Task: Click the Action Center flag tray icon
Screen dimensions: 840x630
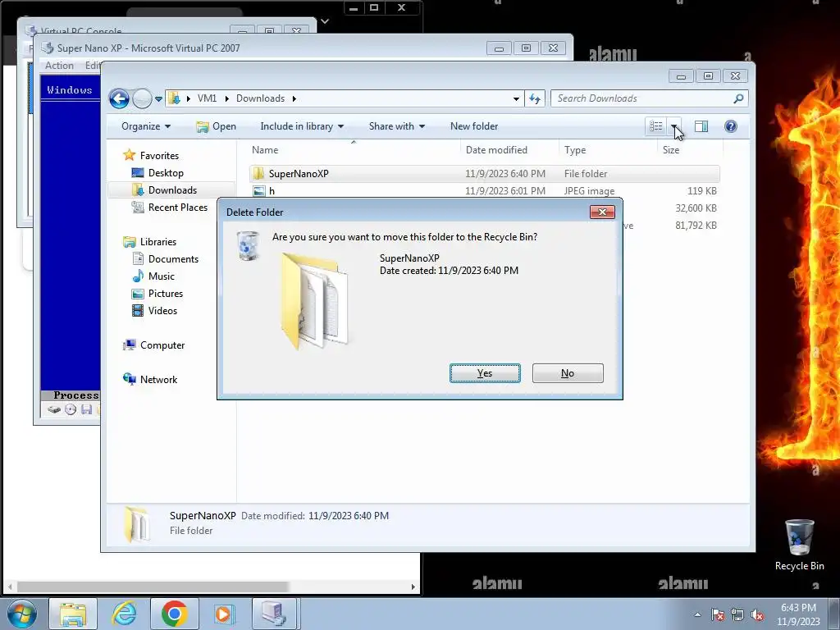Action: [x=717, y=614]
